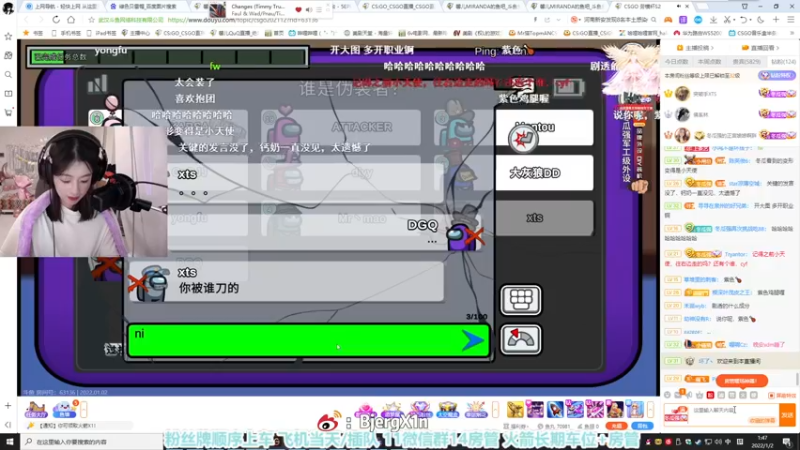Select the grey xts player card
The image size is (800, 450).
[544, 218]
